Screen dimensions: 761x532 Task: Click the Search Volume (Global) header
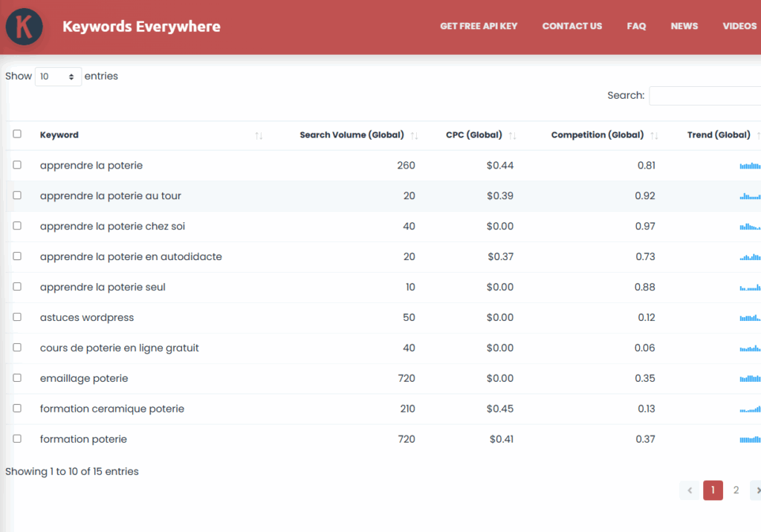click(x=352, y=135)
